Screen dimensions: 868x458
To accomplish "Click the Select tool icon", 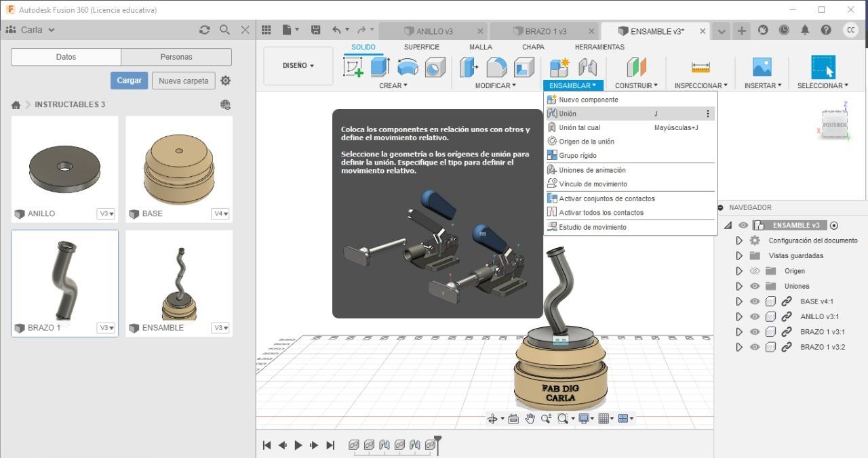I will point(823,67).
